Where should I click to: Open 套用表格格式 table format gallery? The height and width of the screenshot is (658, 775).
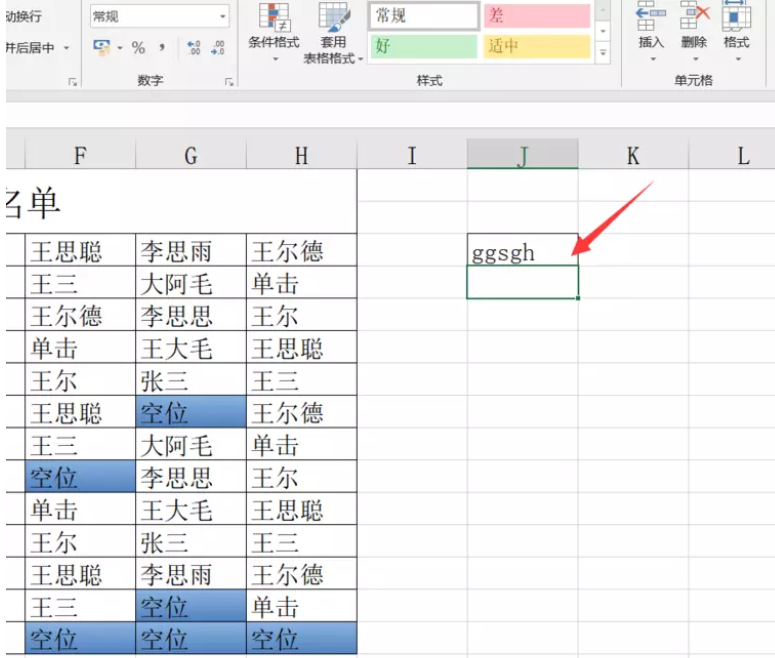coord(333,33)
